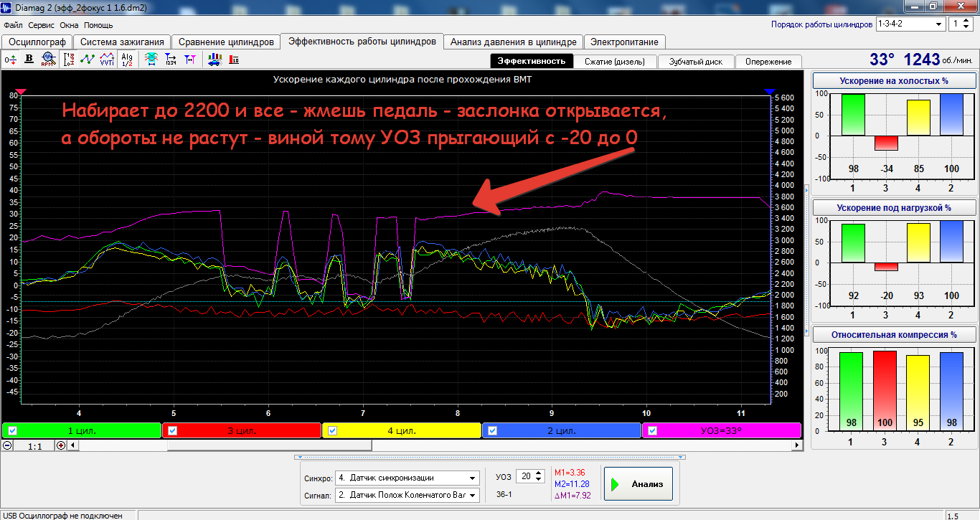Click the scrollbar left arrow
Screen dimensions: 980x520
[73, 445]
